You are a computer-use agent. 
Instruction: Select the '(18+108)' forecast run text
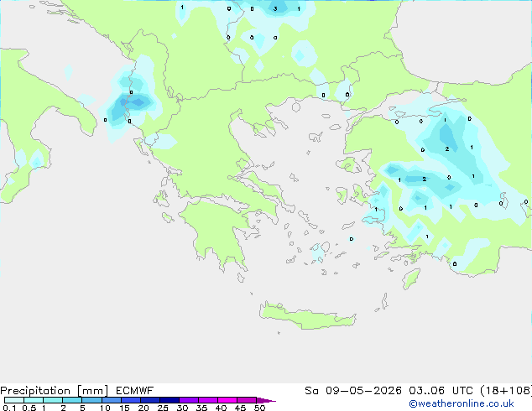coord(506,391)
